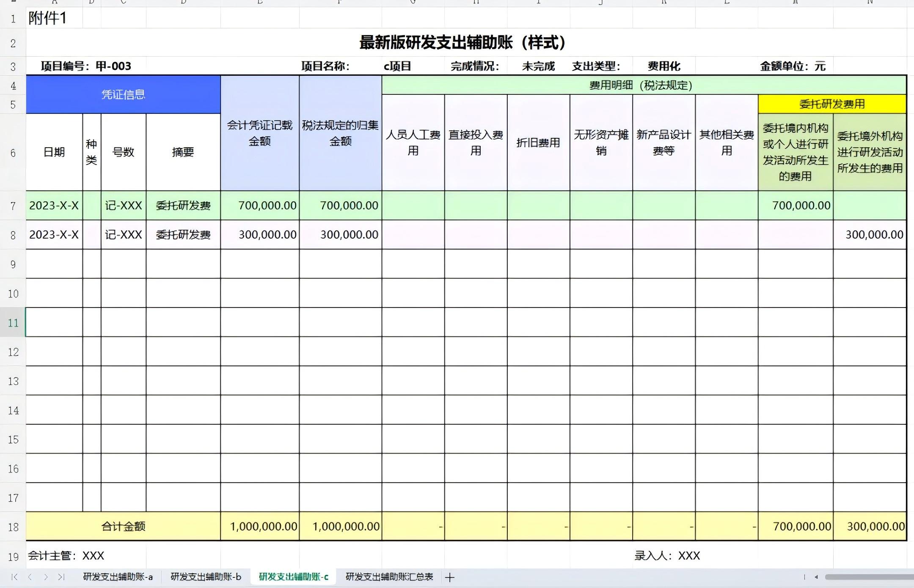
Task: Click the title cell 最新版研发支出辅助账（样式）
Action: click(x=462, y=42)
